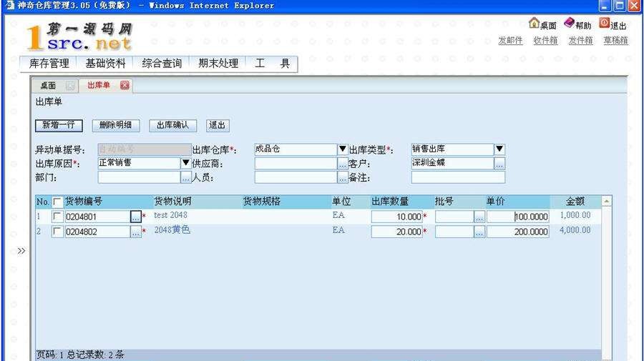This screenshot has height=361, width=644.
Task: Click the 出库类型 field showing 销售出库
Action: pos(453,149)
